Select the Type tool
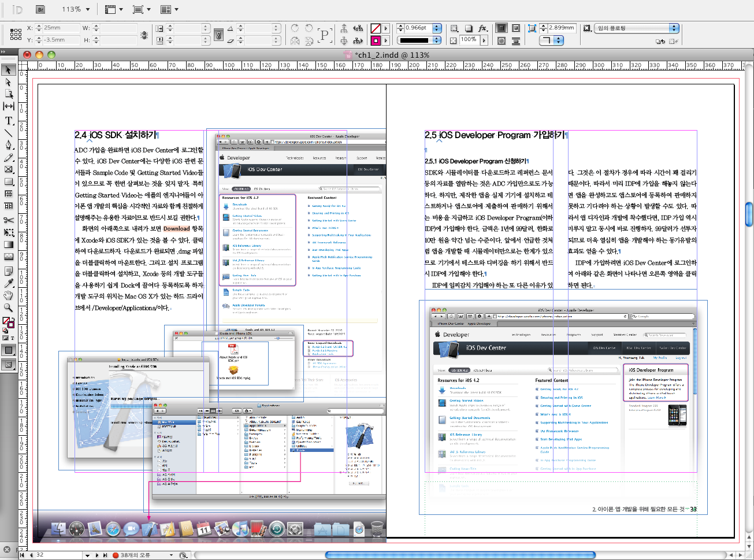 tap(9, 120)
